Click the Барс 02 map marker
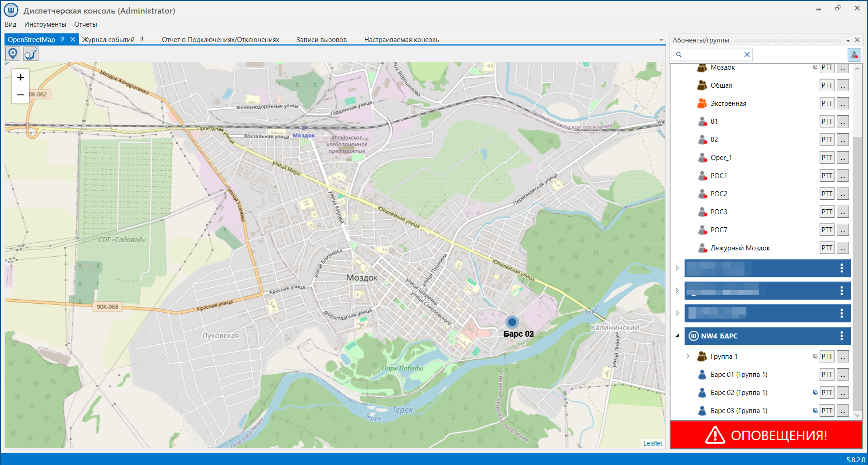Viewport: 868px width, 465px height. pos(512,322)
